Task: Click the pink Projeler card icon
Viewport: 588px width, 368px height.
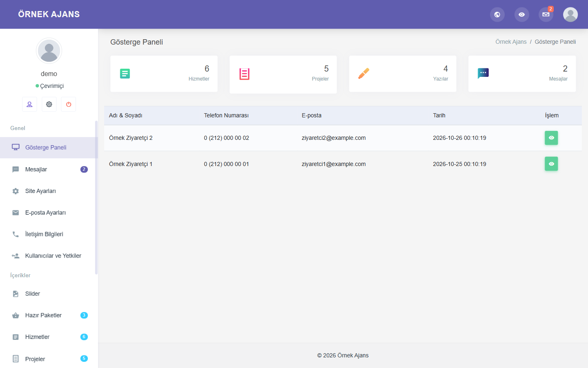Action: (244, 74)
